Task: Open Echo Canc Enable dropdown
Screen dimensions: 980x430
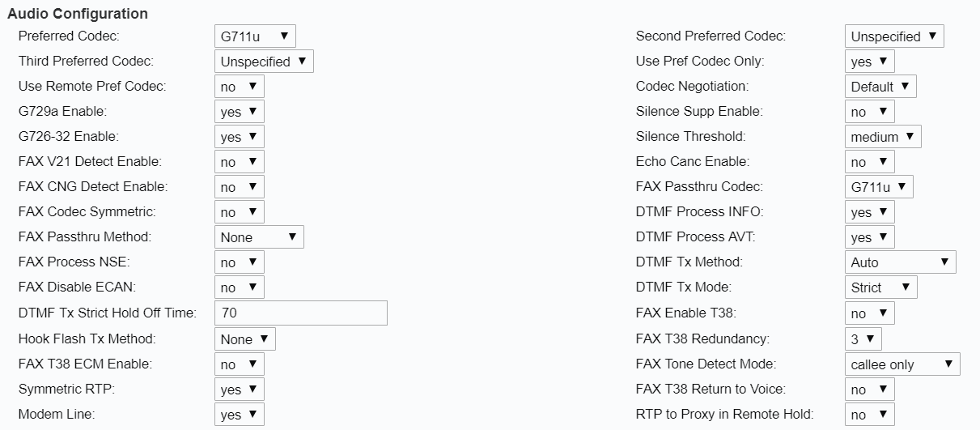Action: tap(869, 162)
